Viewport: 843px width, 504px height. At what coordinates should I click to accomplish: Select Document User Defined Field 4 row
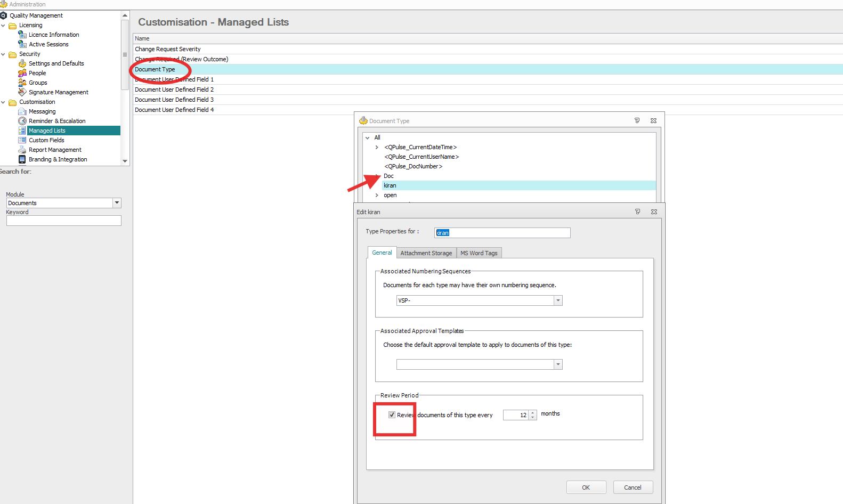[x=488, y=110]
